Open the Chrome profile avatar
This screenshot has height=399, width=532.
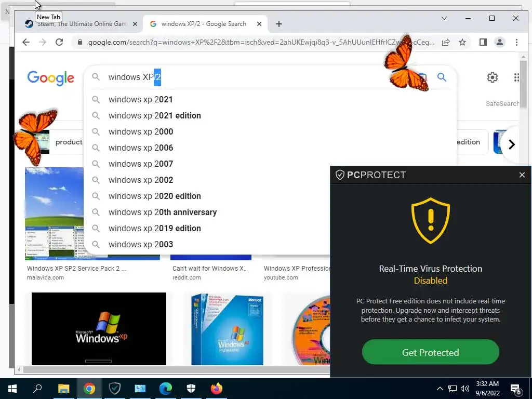(x=500, y=43)
